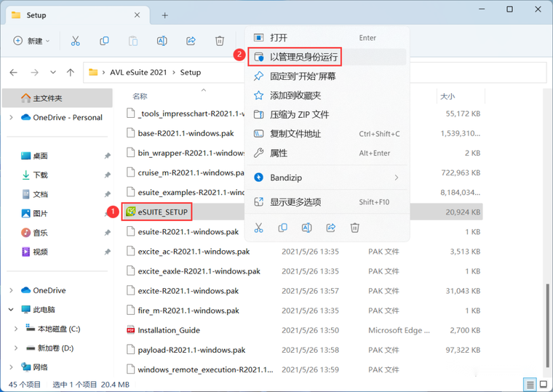The image size is (553, 392).
Task: Expand the Bandizip submenu
Action: tap(327, 177)
